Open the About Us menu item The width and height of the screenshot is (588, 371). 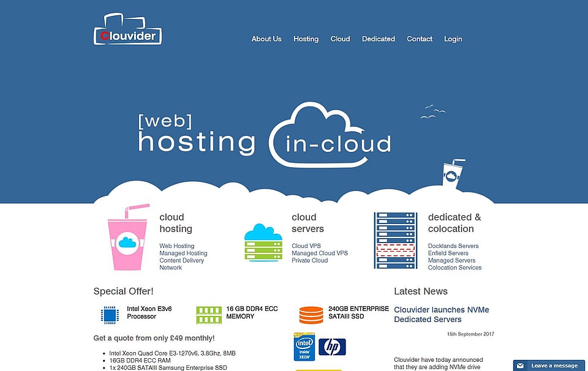[266, 39]
